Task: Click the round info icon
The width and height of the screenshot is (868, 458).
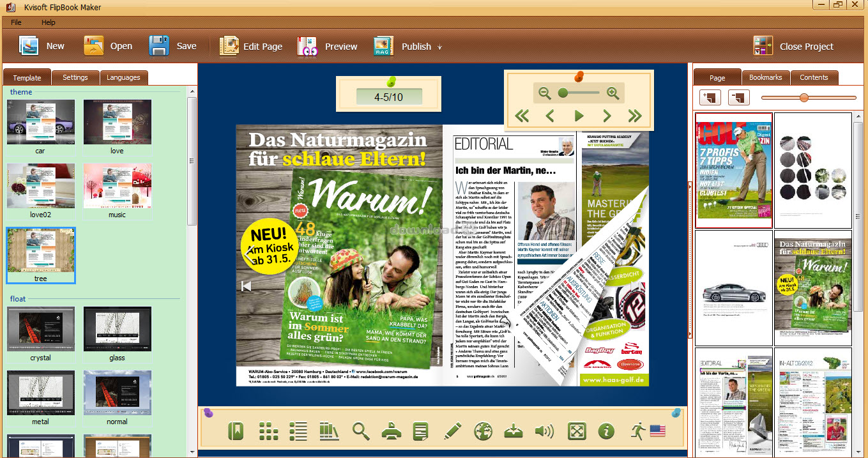Action: (605, 431)
